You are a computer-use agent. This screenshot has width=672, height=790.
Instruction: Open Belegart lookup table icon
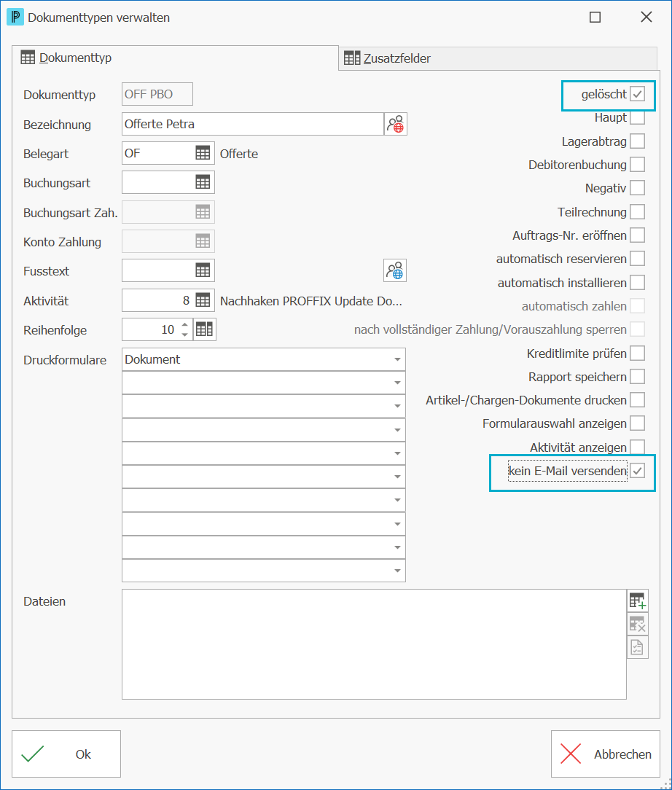[x=203, y=153]
